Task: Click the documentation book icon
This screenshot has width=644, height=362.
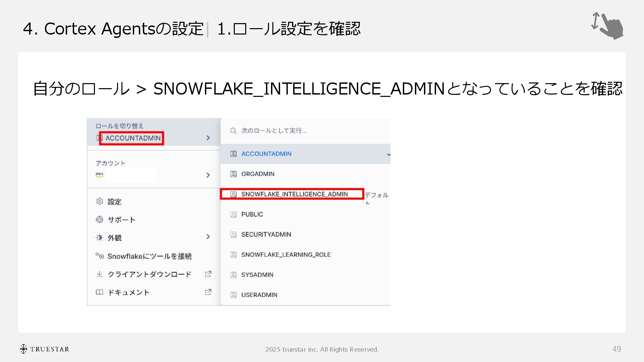Action: tap(99, 292)
